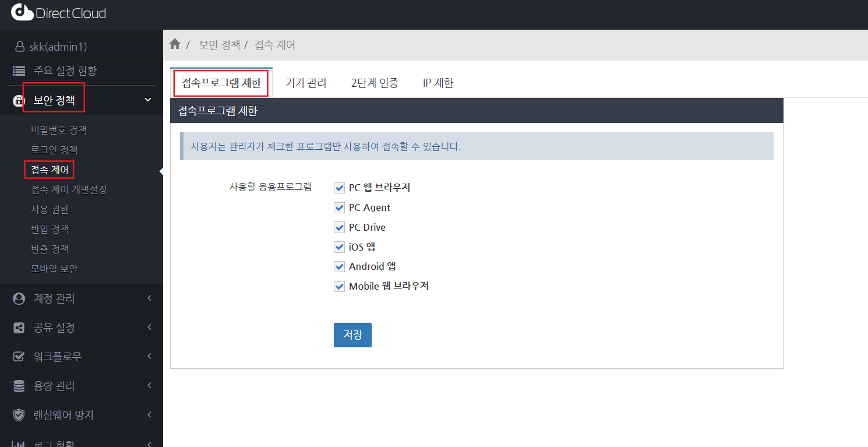
Task: Open the 로그인 정책 submenu item
Action: (x=54, y=150)
